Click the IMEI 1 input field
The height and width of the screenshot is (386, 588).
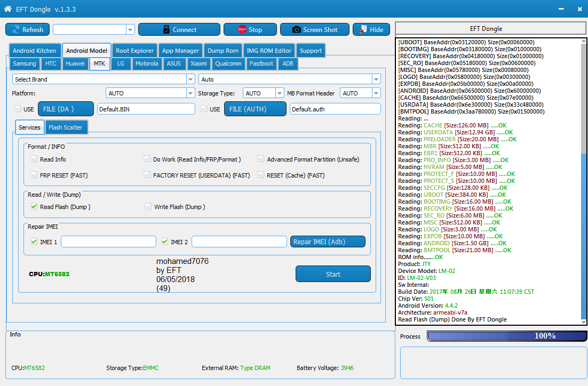[x=108, y=242]
